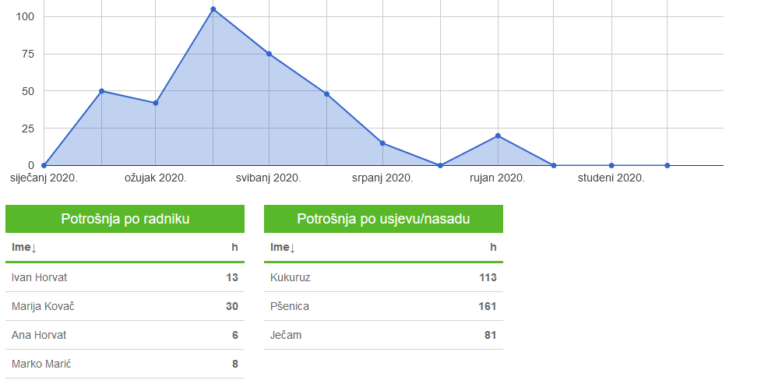Click the siječanj 2020 zero data point
The height and width of the screenshot is (384, 768).
tap(44, 166)
